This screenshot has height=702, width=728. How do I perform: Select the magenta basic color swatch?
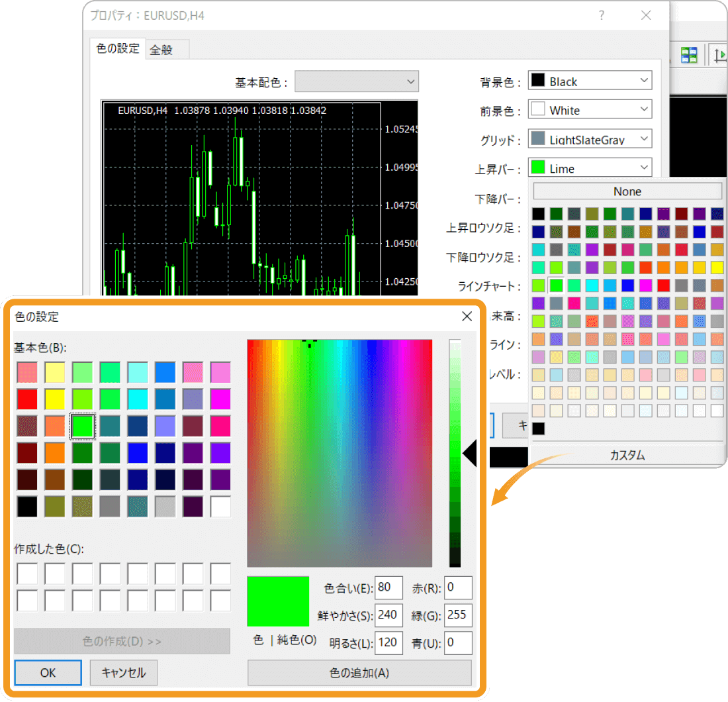pyautogui.click(x=220, y=399)
